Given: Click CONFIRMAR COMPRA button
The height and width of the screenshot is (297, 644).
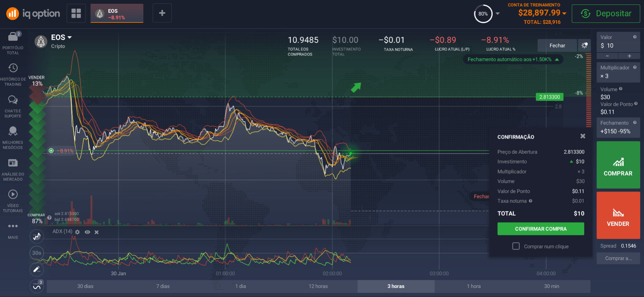Looking at the screenshot, I should point(541,229).
